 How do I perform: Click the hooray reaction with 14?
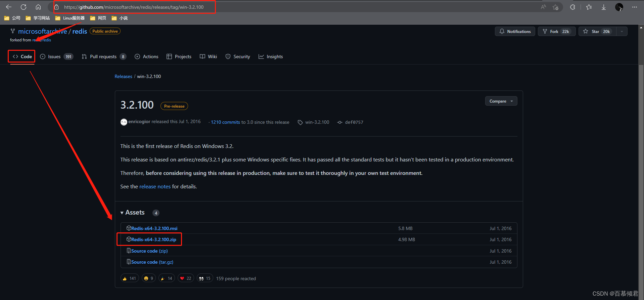167,278
